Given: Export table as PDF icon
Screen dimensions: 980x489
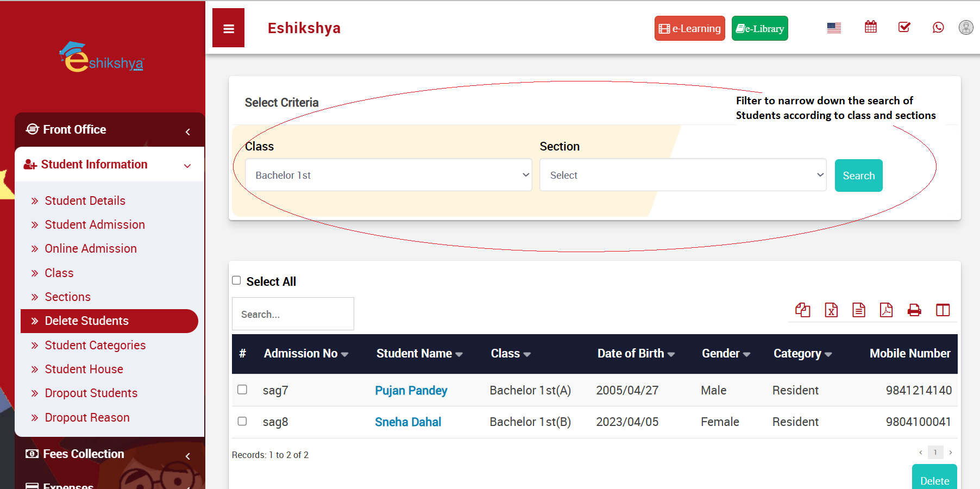Looking at the screenshot, I should point(886,310).
